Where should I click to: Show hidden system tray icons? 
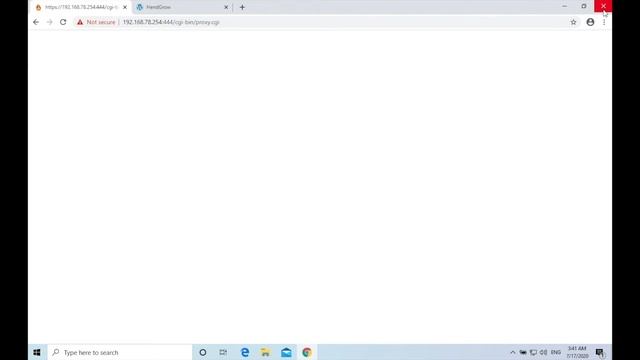click(x=513, y=352)
